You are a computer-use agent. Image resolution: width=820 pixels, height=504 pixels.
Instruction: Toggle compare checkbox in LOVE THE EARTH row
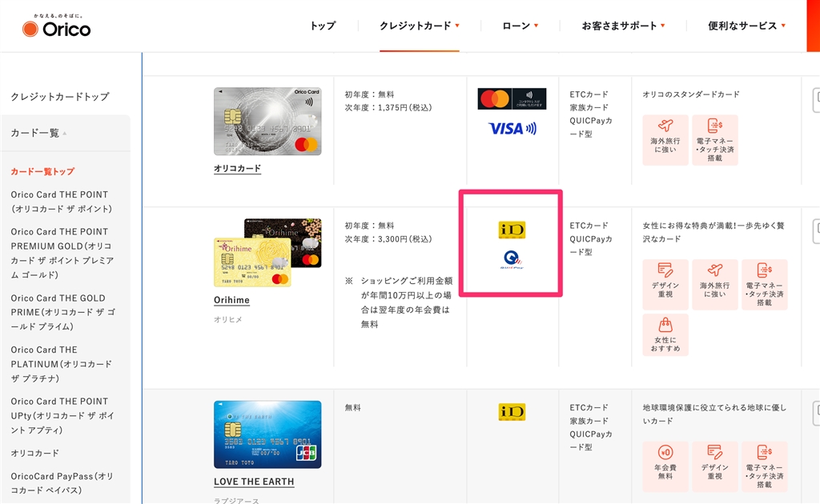click(x=816, y=414)
